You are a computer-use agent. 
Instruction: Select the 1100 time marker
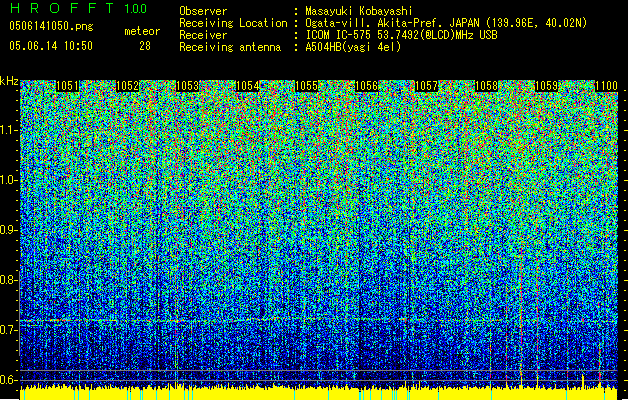[606, 86]
